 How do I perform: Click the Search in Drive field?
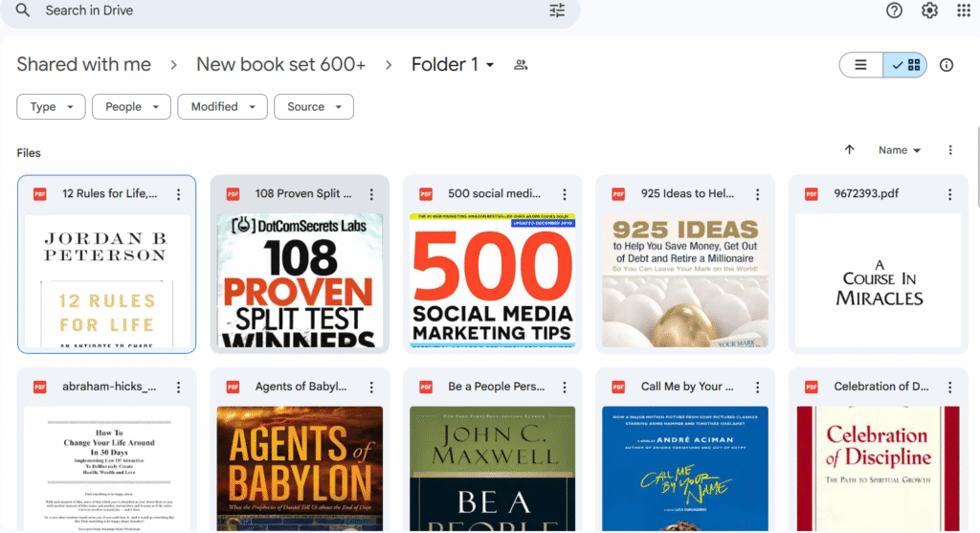(287, 11)
